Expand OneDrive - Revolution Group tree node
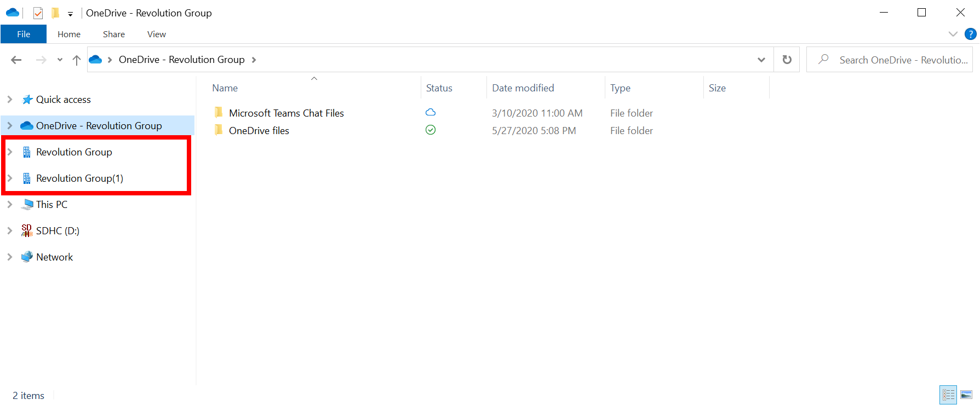Image resolution: width=980 pixels, height=405 pixels. [x=9, y=125]
